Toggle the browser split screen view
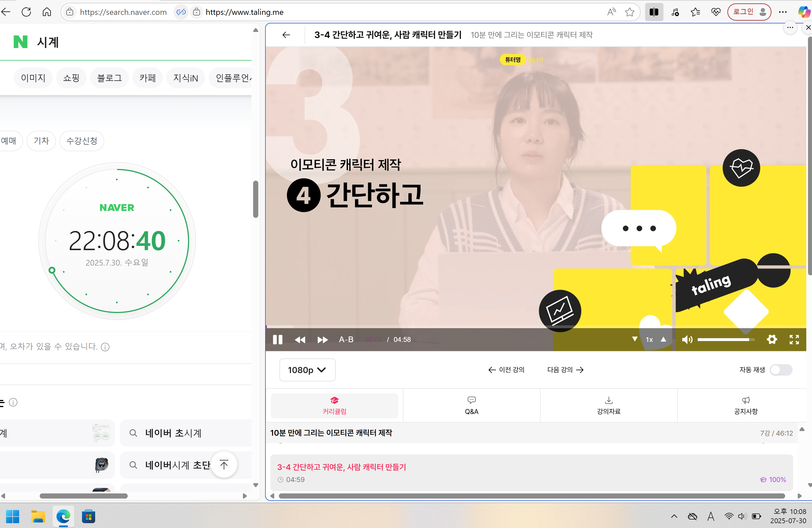This screenshot has width=812, height=528. pos(654,12)
